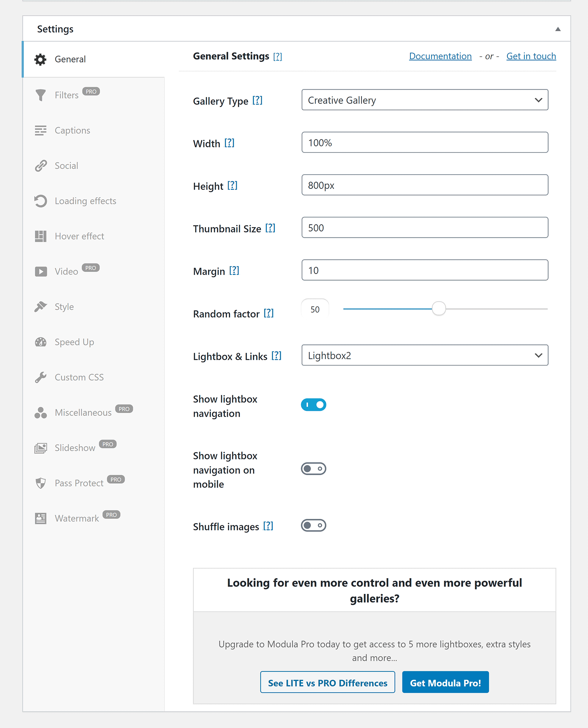Collapse the Settings panel arrow
The height and width of the screenshot is (728, 588).
pos(557,28)
